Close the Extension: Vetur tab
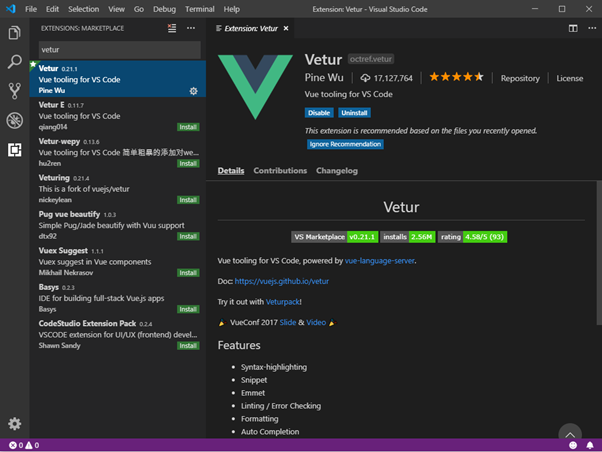 [x=286, y=28]
